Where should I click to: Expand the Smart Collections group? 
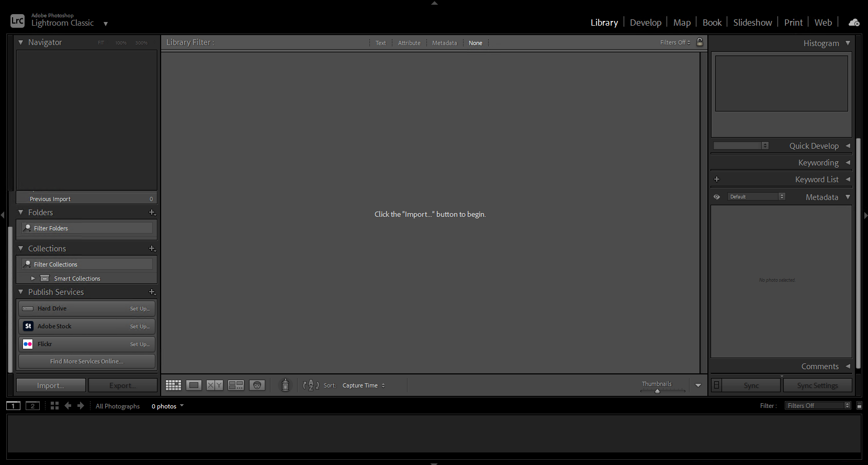pos(33,279)
